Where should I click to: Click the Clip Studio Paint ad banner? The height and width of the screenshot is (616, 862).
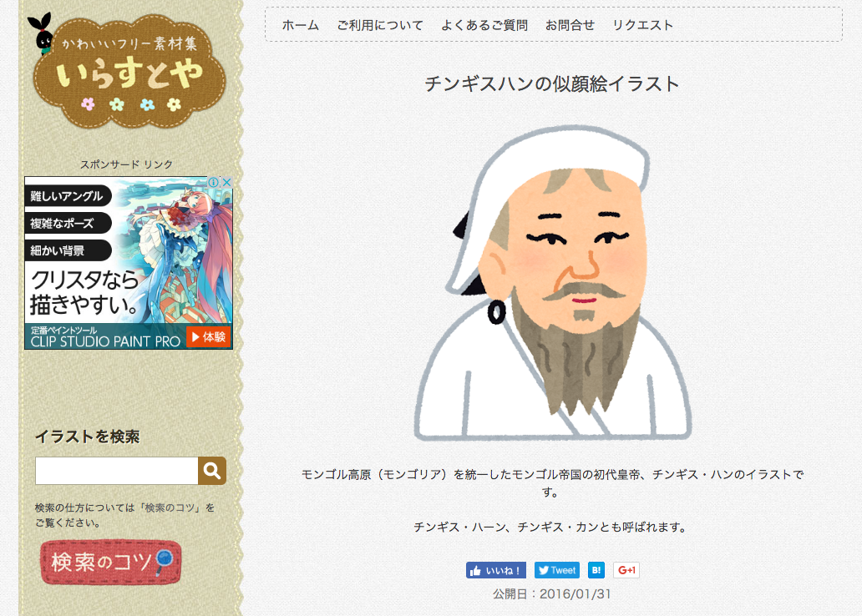point(129,263)
